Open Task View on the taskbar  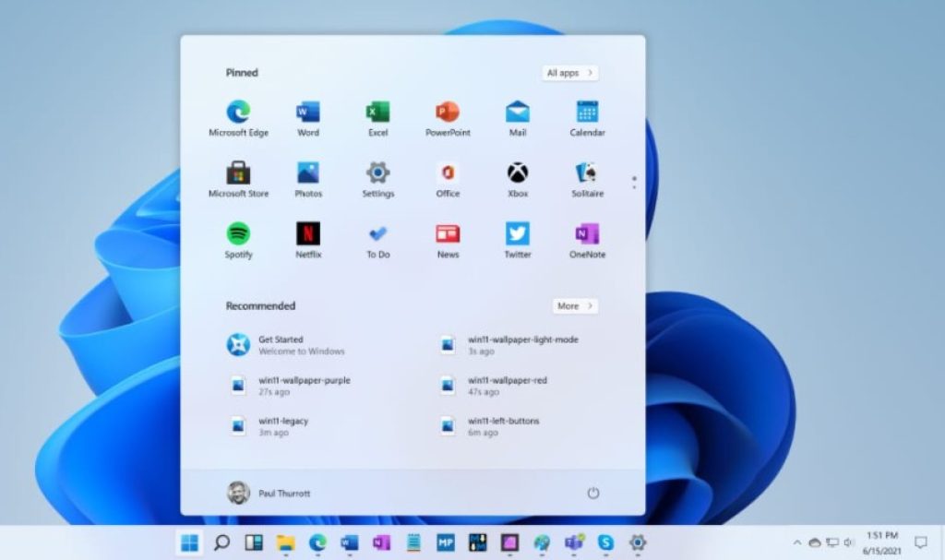(254, 543)
